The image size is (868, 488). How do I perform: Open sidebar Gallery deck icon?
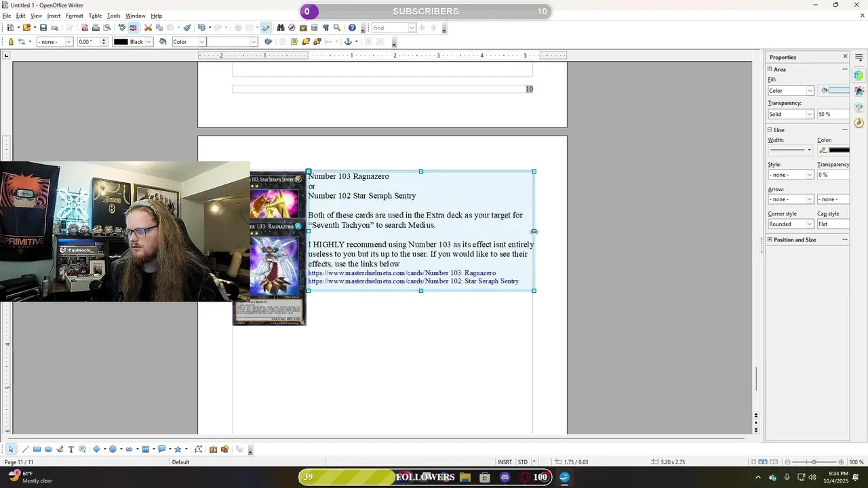(x=859, y=107)
